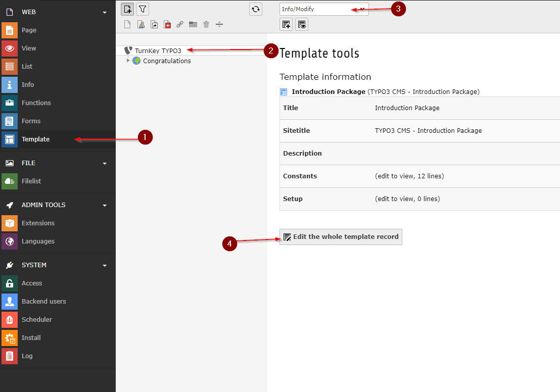Open the List module
The height and width of the screenshot is (392, 560).
pyautogui.click(x=57, y=66)
